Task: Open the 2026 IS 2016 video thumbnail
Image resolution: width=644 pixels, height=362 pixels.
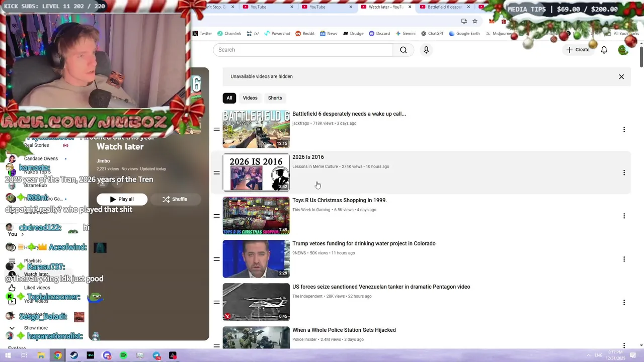Action: click(256, 172)
